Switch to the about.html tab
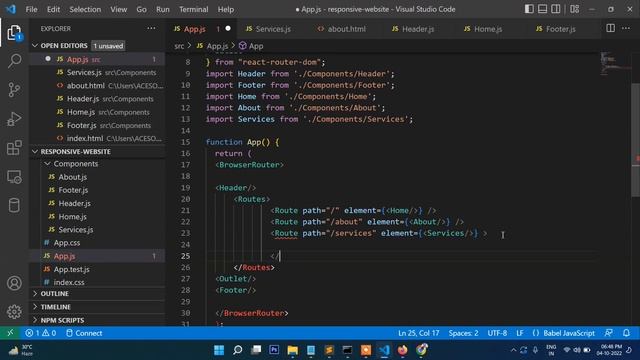Screen dimensions: 640x360 point(347,29)
